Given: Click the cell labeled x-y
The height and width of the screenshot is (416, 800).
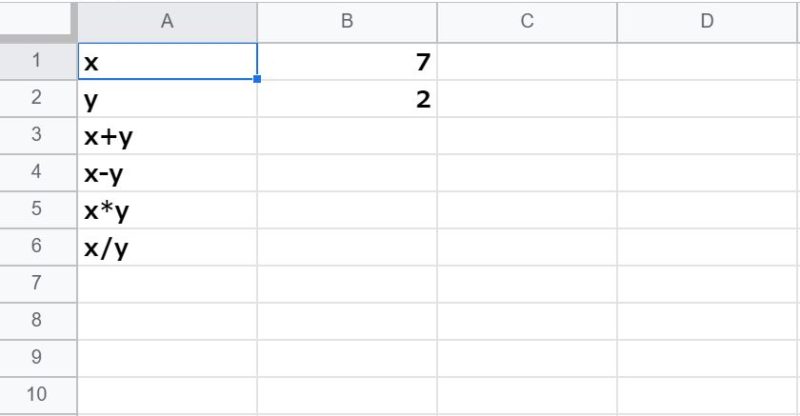Looking at the screenshot, I should [167, 174].
